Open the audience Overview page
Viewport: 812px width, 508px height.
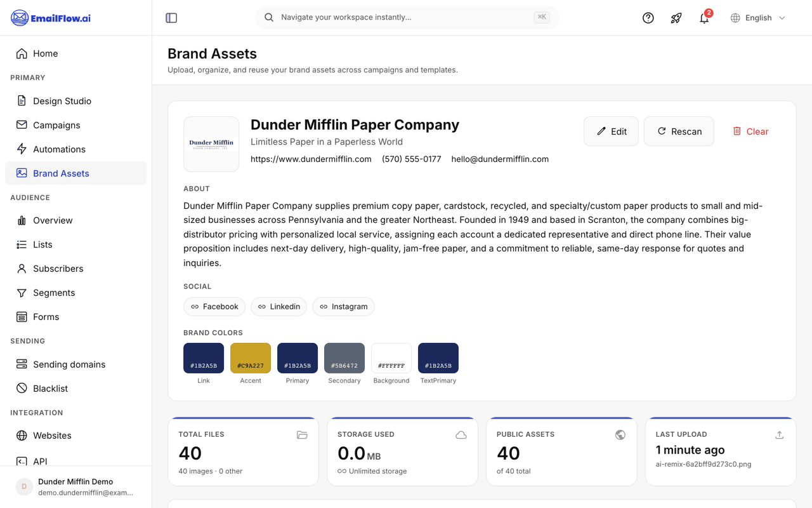(x=76, y=220)
